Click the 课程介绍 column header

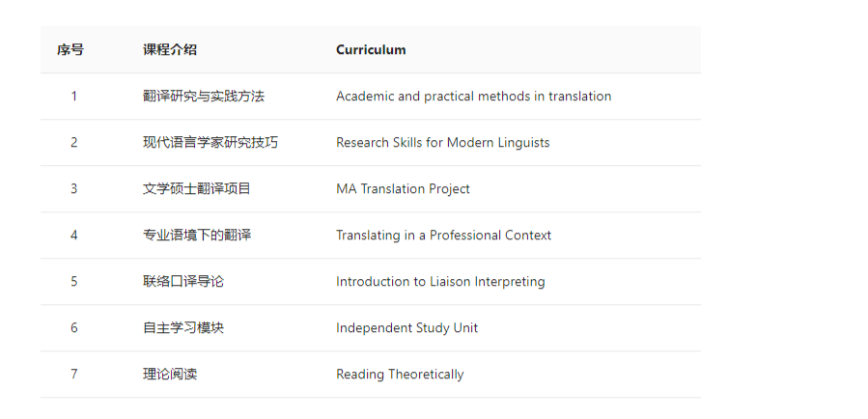[x=170, y=50]
